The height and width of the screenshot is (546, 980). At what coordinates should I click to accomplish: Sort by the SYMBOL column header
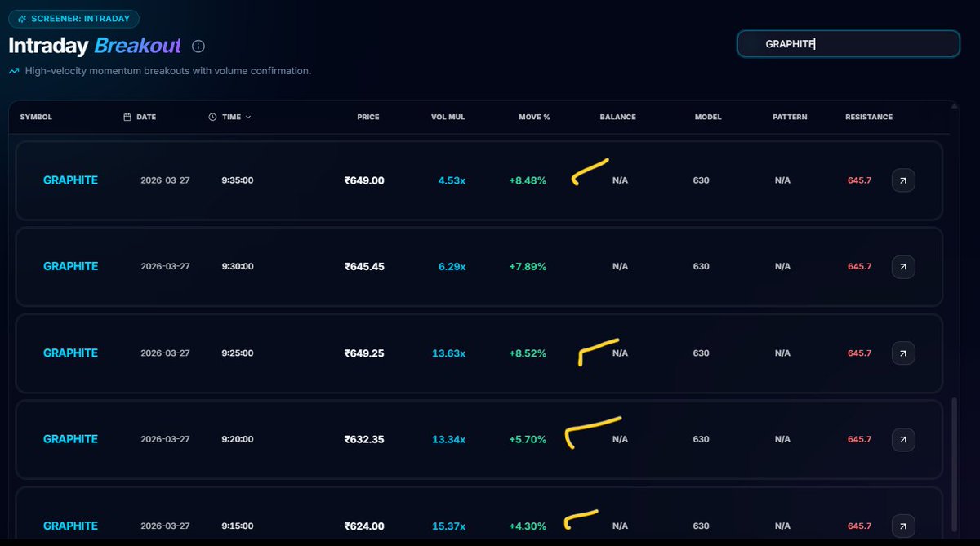click(36, 117)
